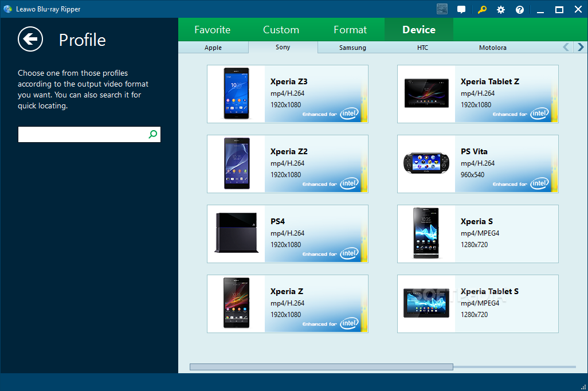
Task: Click the Xperia Tablet Z thumbnail image
Action: pos(426,93)
